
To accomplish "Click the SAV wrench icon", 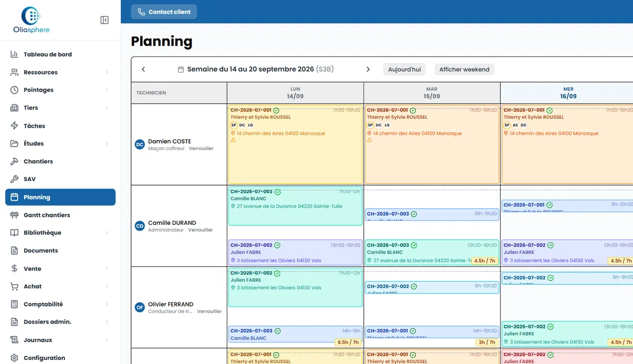I will (14, 179).
